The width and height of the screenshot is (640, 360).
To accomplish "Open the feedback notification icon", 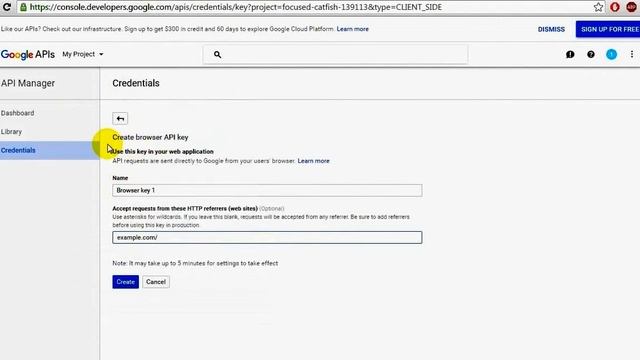I will pos(570,54).
